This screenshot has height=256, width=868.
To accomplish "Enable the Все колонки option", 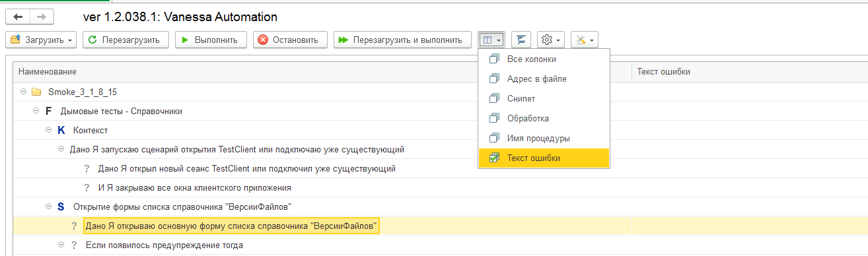I will tap(544, 59).
